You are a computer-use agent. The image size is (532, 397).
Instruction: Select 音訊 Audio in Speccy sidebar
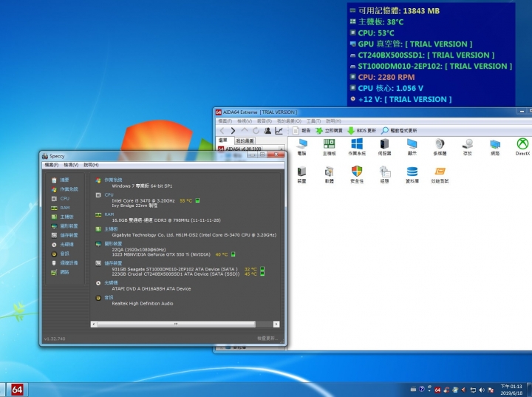[x=61, y=254]
